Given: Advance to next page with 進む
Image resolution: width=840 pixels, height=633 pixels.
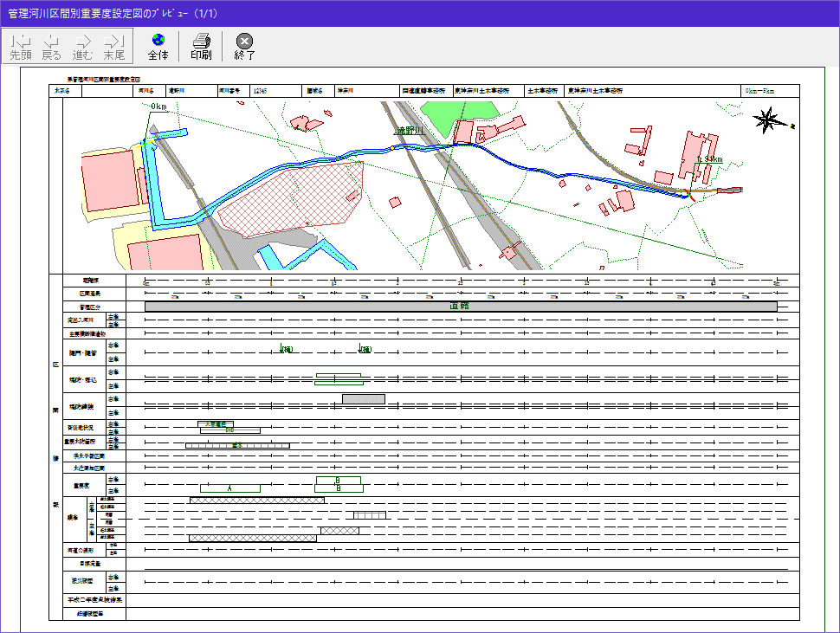Looking at the screenshot, I should [83, 46].
